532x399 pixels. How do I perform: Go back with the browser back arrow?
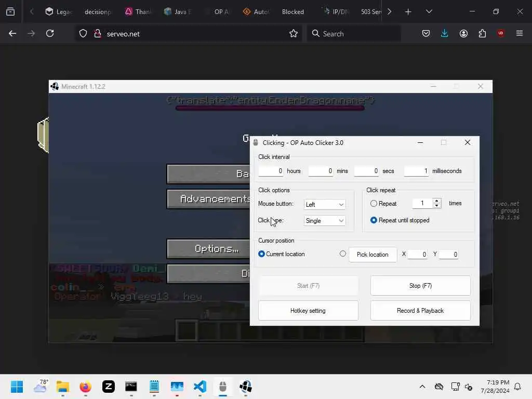coord(12,33)
